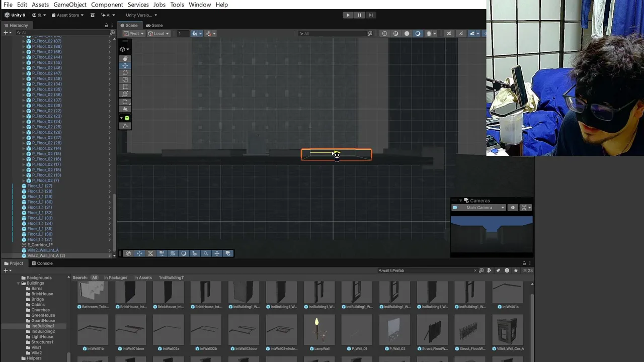Toggle hidden packages visibility eye icon
Viewport: 644px width, 362px height.
pos(527,270)
